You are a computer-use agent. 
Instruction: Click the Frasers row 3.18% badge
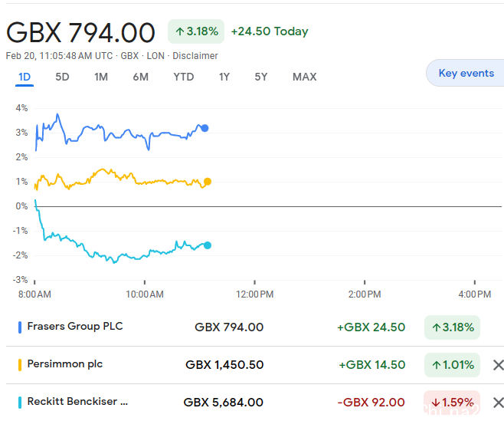[x=452, y=327]
